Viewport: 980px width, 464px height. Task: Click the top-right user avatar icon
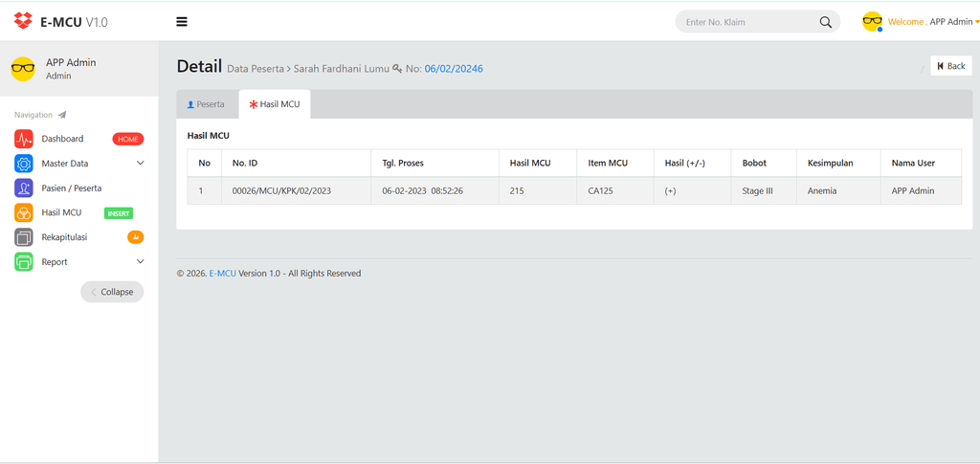click(x=872, y=21)
